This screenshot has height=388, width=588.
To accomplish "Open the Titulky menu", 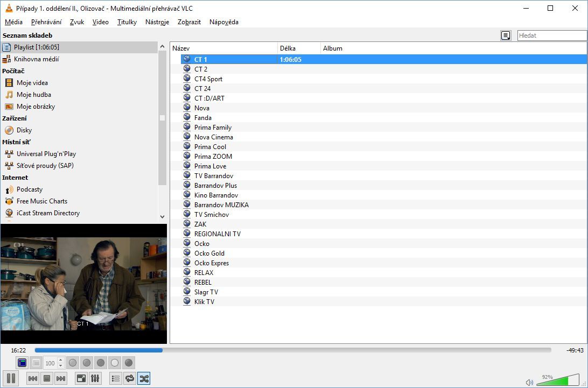I will (127, 22).
